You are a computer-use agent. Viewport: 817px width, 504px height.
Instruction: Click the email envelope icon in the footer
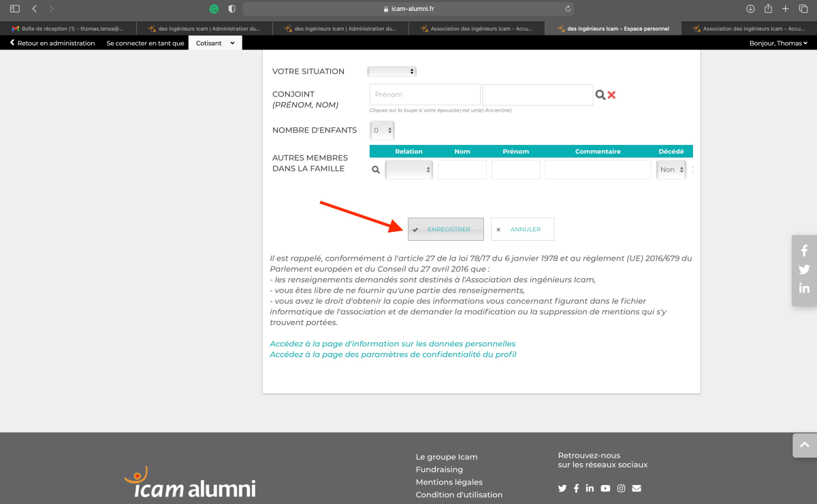tap(637, 488)
